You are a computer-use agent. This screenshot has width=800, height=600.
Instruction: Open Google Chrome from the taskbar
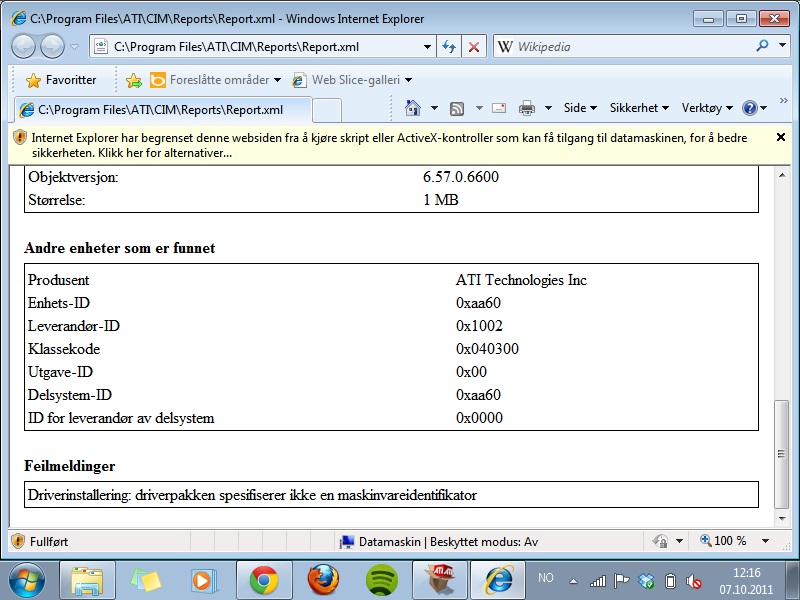tap(264, 579)
